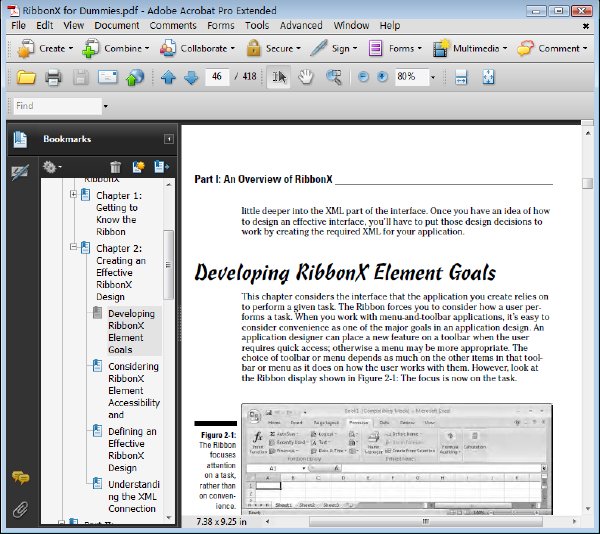Open the zoom percentage dropdown arrow
The image size is (600, 534).
pos(433,78)
